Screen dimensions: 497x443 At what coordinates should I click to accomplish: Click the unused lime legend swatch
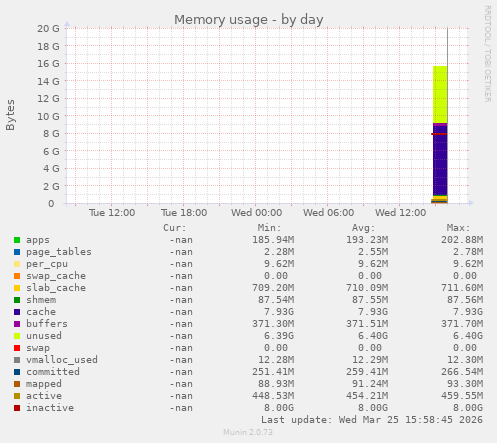[x=17, y=336]
